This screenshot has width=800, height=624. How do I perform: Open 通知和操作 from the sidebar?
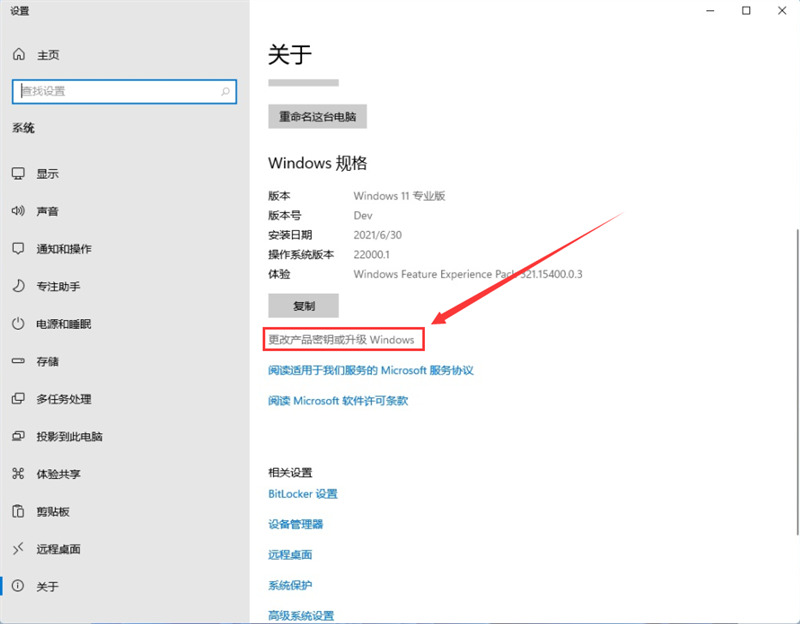point(60,249)
